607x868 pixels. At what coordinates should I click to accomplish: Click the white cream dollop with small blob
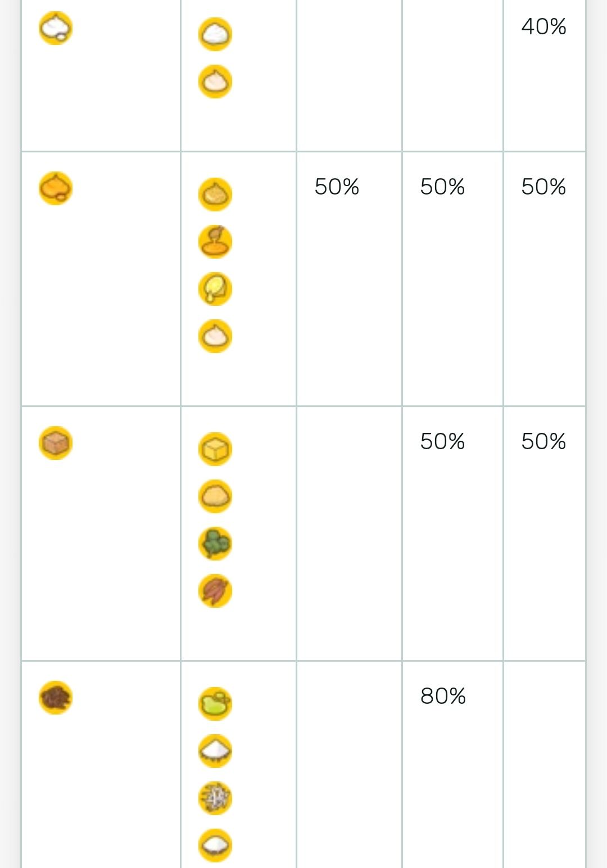[x=56, y=28]
